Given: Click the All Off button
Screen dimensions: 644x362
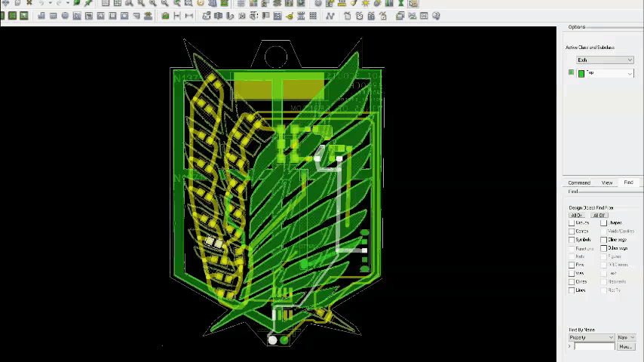Looking at the screenshot, I should pos(600,215).
